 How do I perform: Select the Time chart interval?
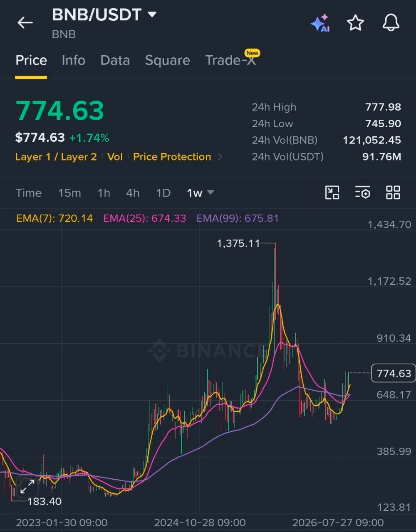[x=29, y=193]
